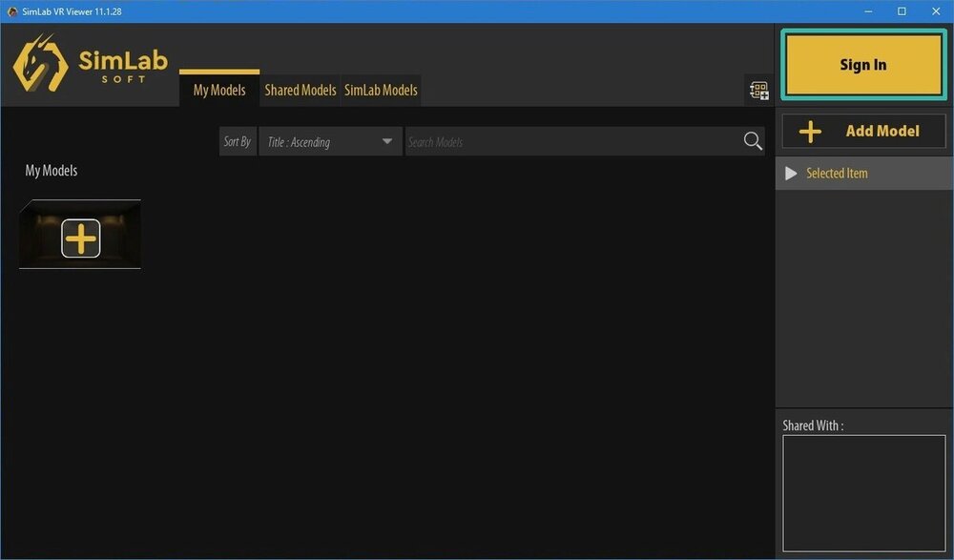Focus the Search Models input field
The height and width of the screenshot is (560, 954).
(572, 142)
